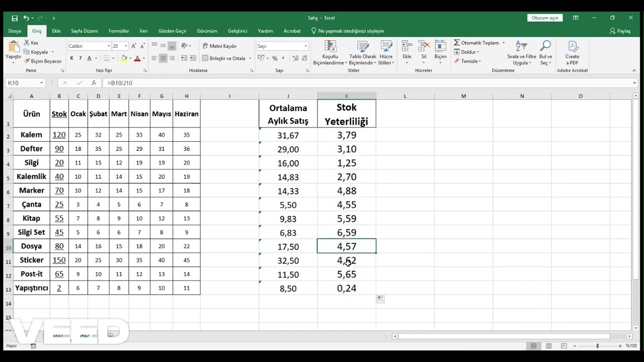Click the fill color paint bucket

pyautogui.click(x=124, y=58)
